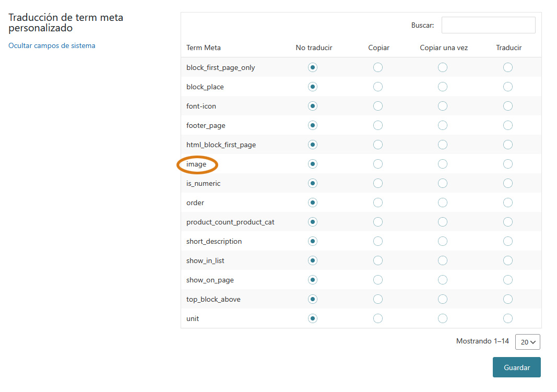Select Traducir for html_block_first_page
557x392 pixels.
[508, 145]
